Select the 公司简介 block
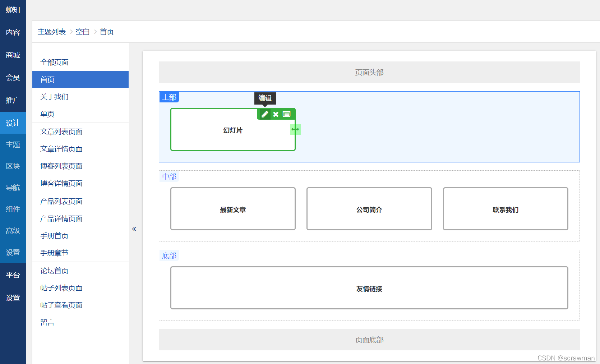This screenshot has width=600, height=364. point(369,209)
